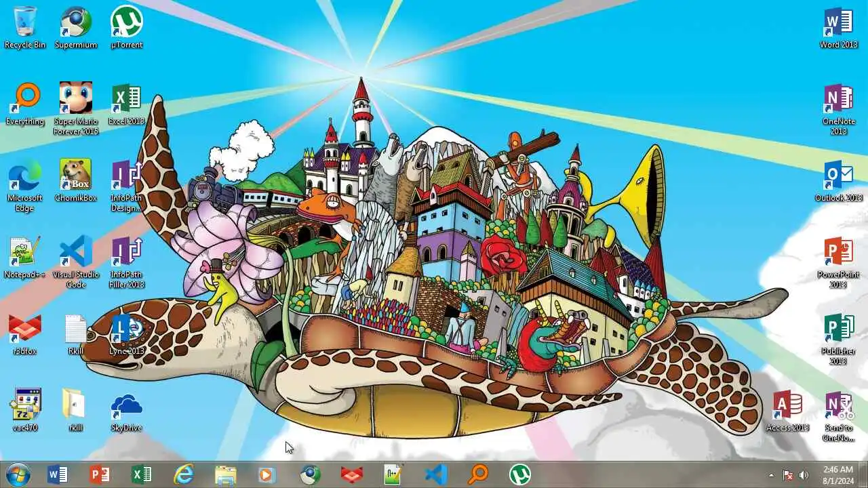The height and width of the screenshot is (488, 868).
Task: Open the volume speaker control
Action: click(x=804, y=475)
